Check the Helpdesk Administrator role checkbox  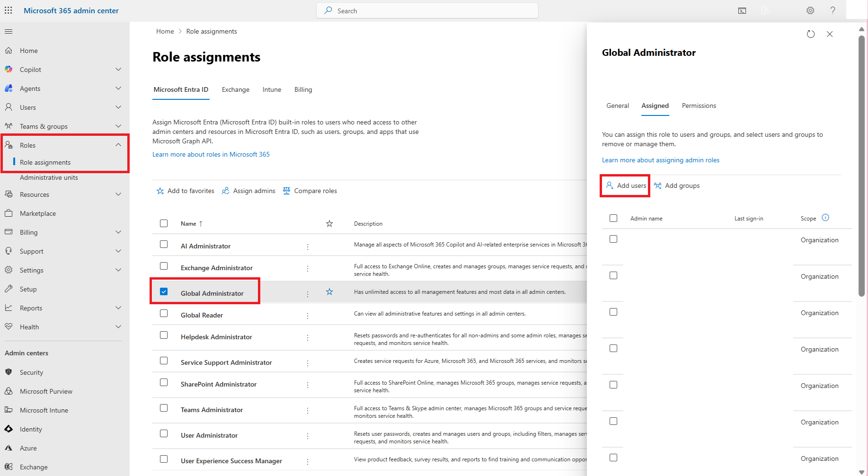coord(164,335)
